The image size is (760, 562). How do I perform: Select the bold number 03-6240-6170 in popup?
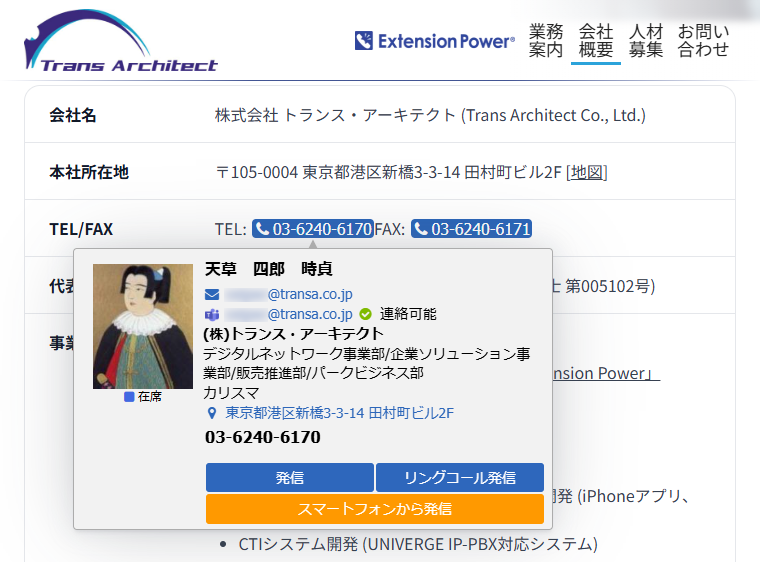click(x=263, y=437)
